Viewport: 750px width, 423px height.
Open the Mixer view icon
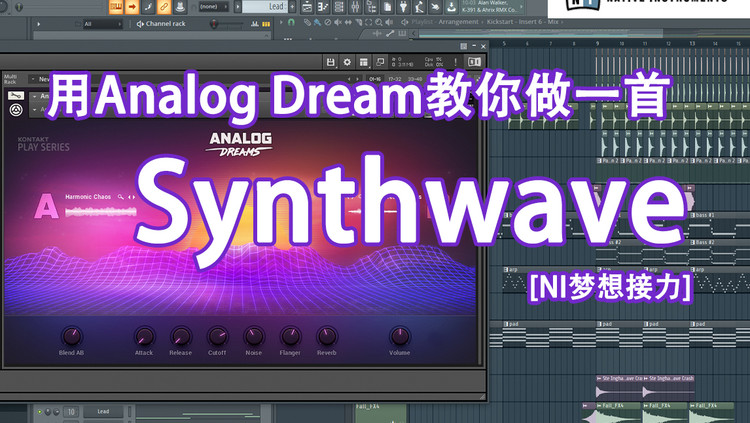coord(355,7)
